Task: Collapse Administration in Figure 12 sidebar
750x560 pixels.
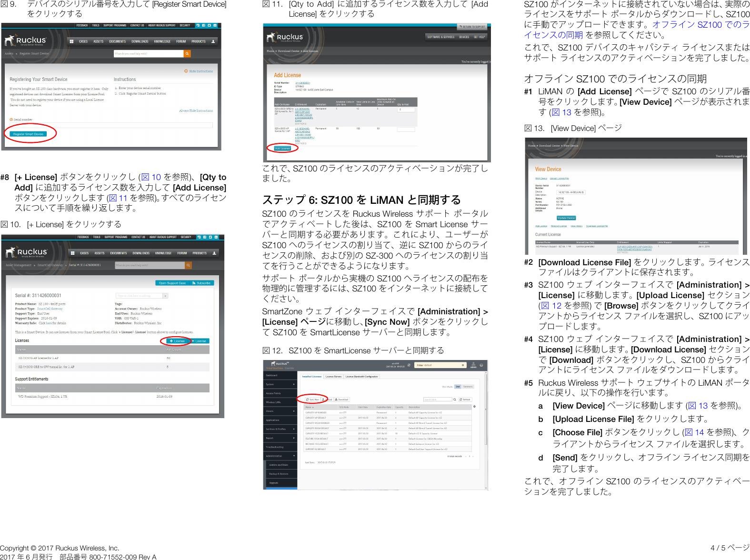Action: pos(280,456)
